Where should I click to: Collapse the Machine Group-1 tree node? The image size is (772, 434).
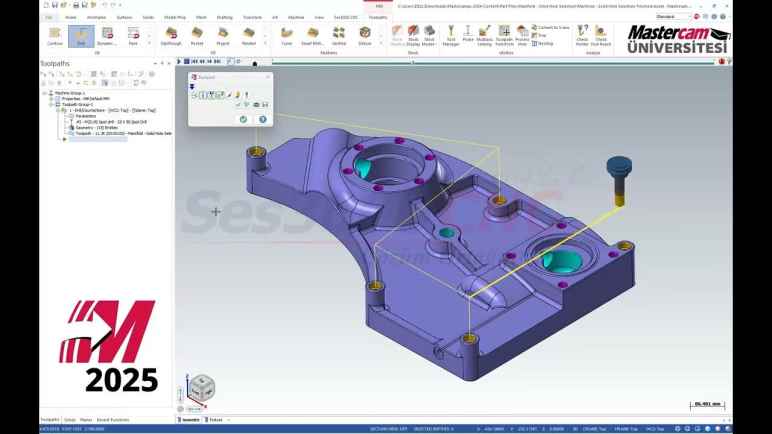click(x=43, y=94)
